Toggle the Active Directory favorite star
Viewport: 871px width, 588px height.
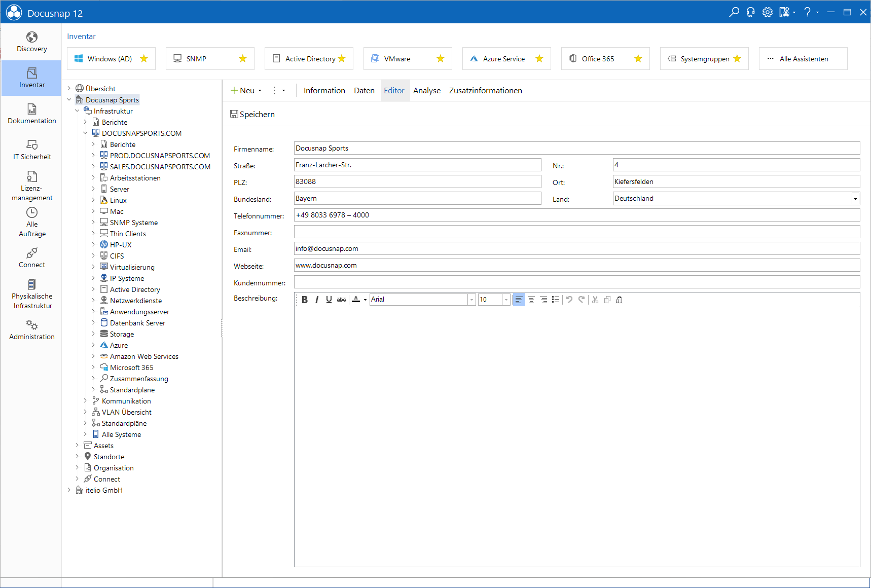pyautogui.click(x=342, y=59)
